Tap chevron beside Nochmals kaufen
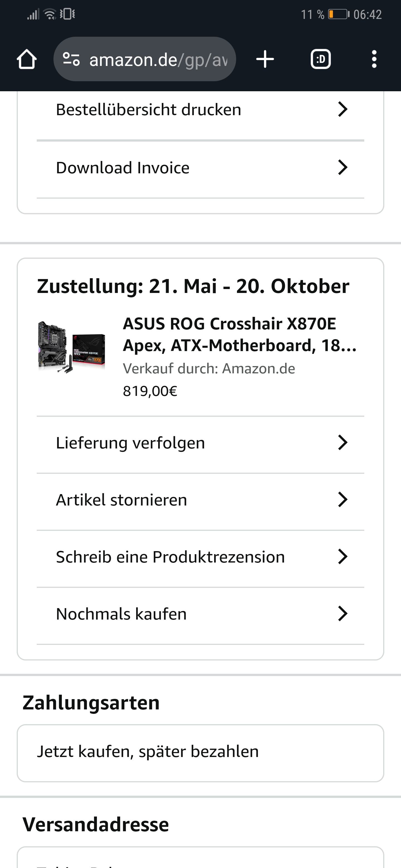Screen dimensions: 401x868 pos(343,614)
